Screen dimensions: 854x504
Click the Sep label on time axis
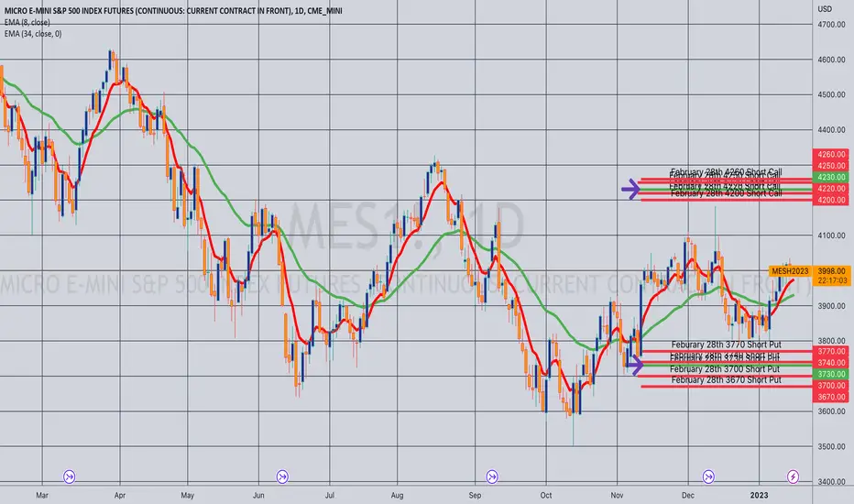click(x=475, y=495)
